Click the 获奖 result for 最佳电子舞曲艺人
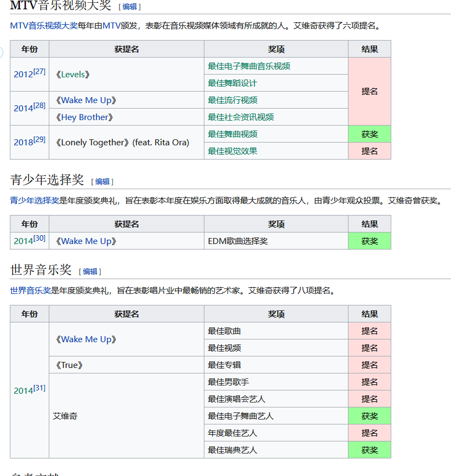This screenshot has height=476, width=451. [369, 416]
